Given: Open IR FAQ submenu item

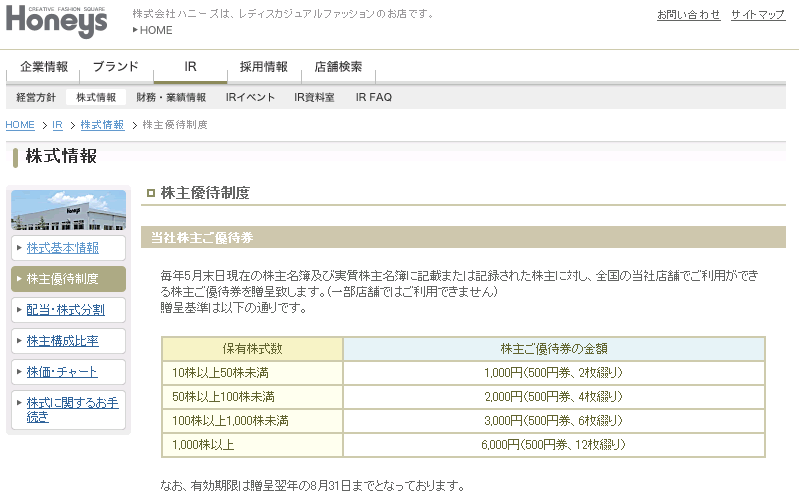Looking at the screenshot, I should point(374,97).
